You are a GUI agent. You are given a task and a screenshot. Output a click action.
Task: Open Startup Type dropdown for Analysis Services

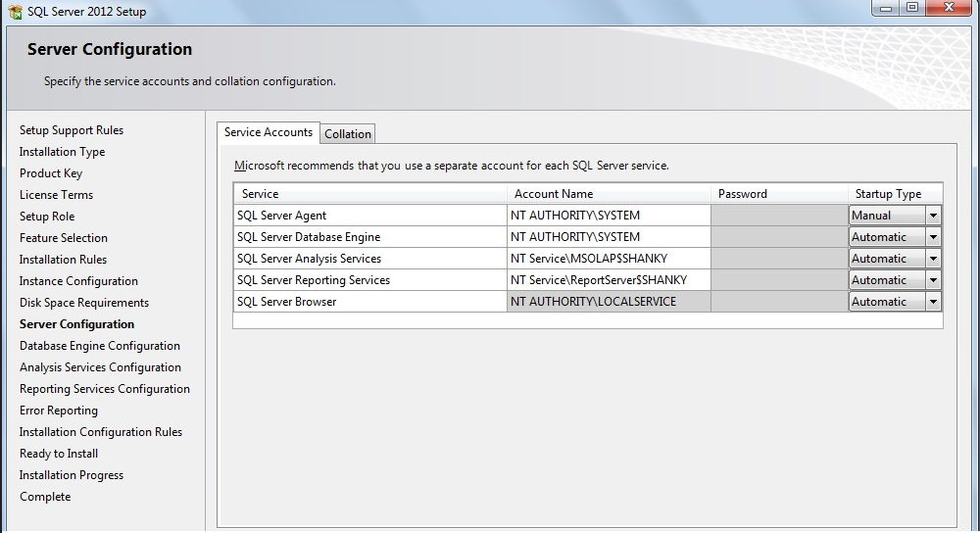[933, 259]
